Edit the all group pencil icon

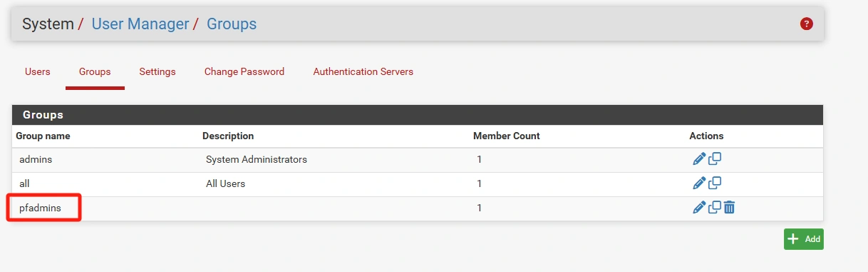[x=699, y=183]
